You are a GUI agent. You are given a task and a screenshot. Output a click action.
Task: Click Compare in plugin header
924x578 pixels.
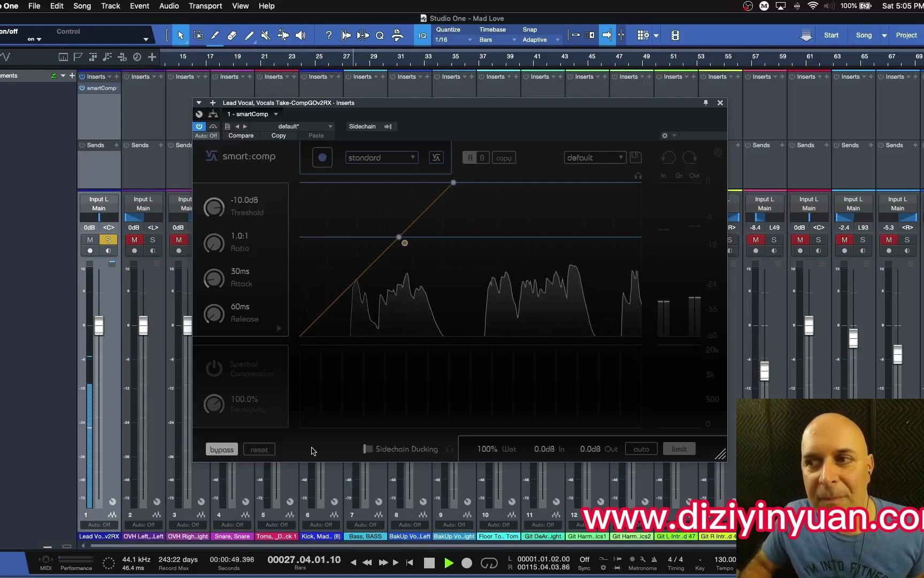point(241,135)
